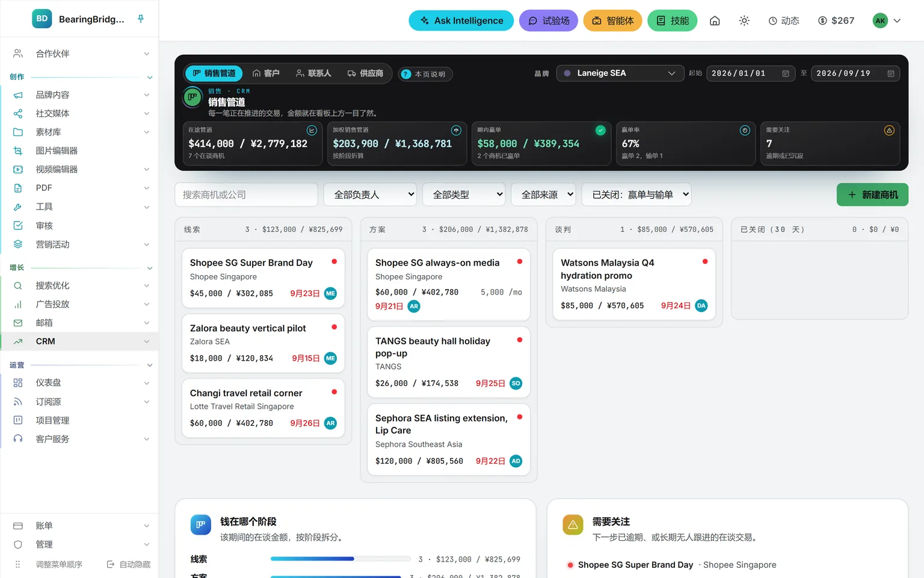Open the AK user avatar menu

887,20
